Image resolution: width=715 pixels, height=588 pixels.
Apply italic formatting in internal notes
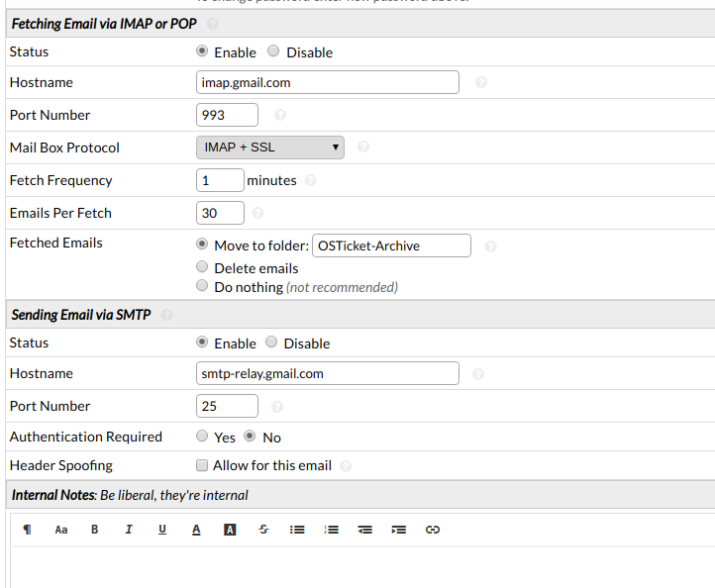pos(128,530)
